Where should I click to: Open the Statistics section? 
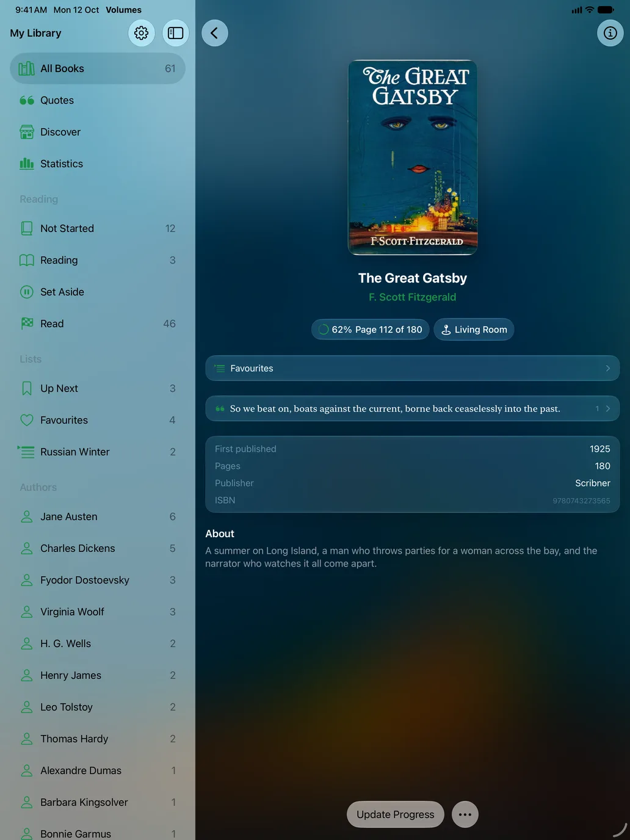point(98,164)
